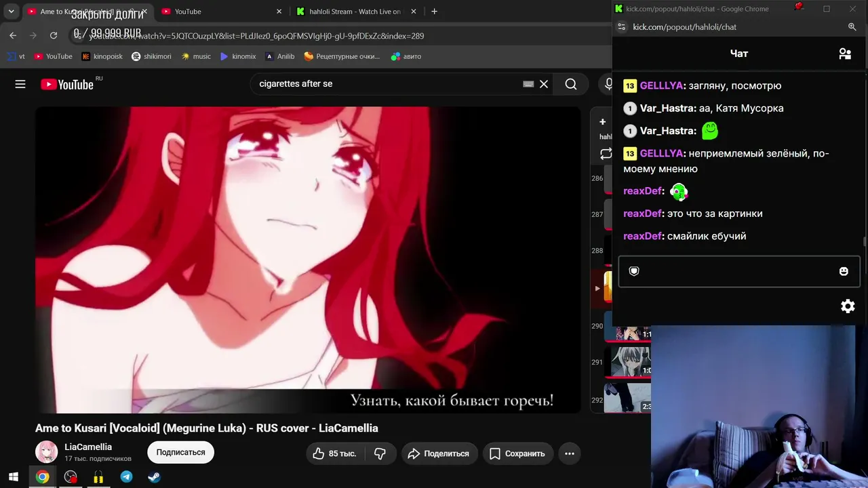Reload the current YouTube page
This screenshot has width=868, height=488.
click(54, 35)
